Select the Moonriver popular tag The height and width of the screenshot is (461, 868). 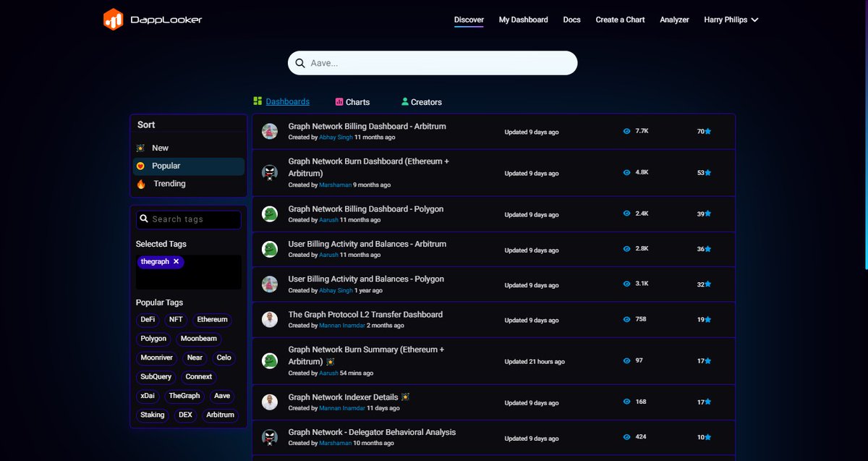[156, 358]
